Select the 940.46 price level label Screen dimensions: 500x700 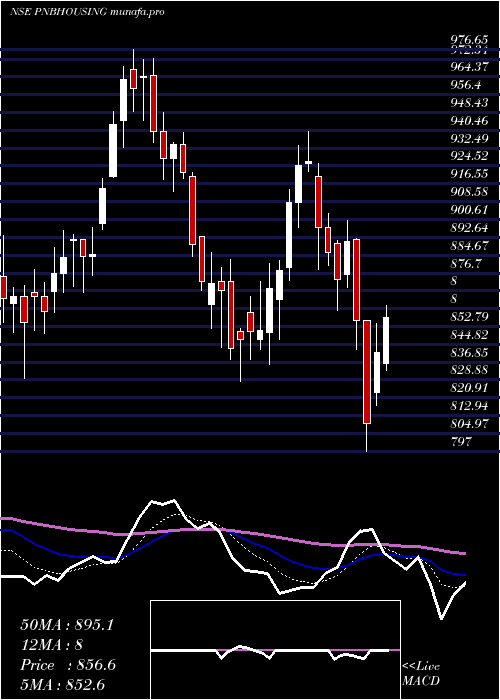click(469, 121)
